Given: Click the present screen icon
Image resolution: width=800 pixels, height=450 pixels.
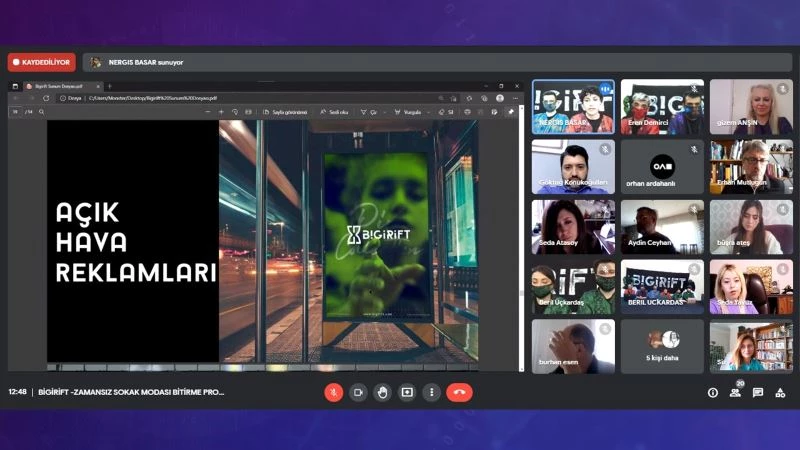Looking at the screenshot, I should tap(407, 392).
